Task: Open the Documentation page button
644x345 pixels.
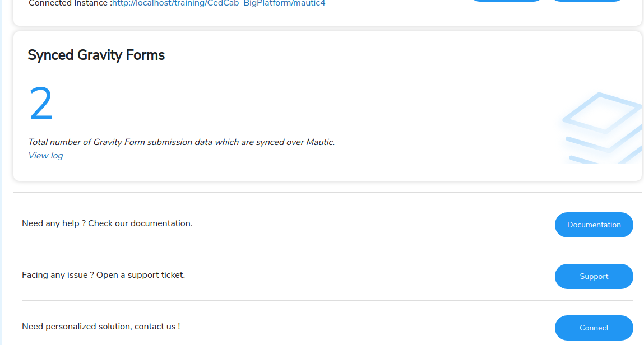Action: pos(594,225)
